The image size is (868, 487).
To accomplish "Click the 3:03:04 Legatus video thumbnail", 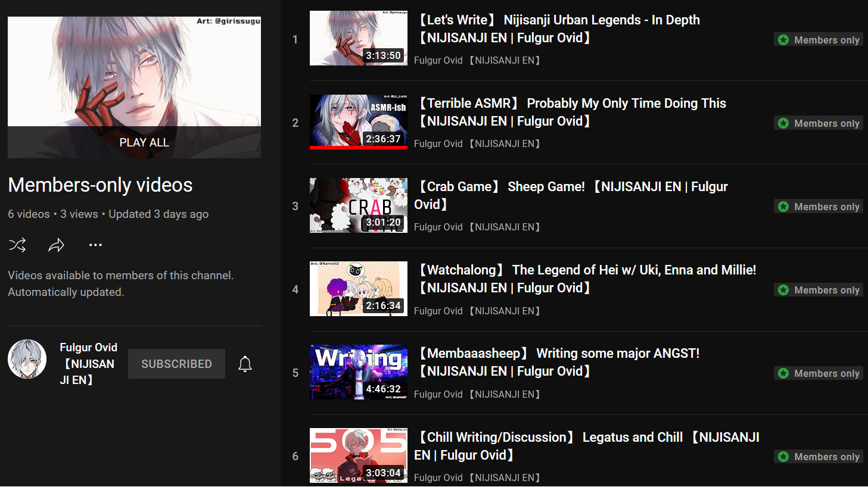I will coord(359,455).
